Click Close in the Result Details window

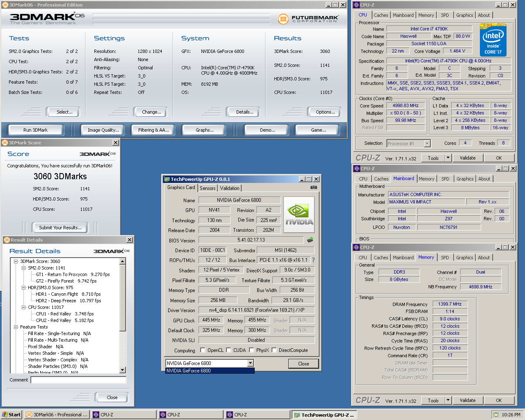click(x=112, y=397)
